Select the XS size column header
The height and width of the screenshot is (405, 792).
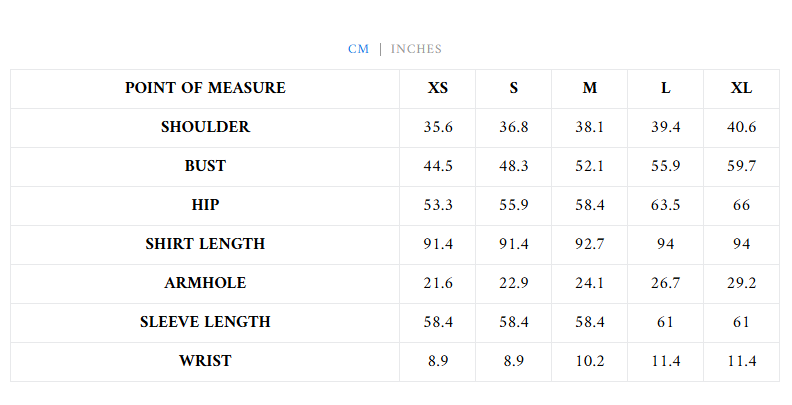438,88
